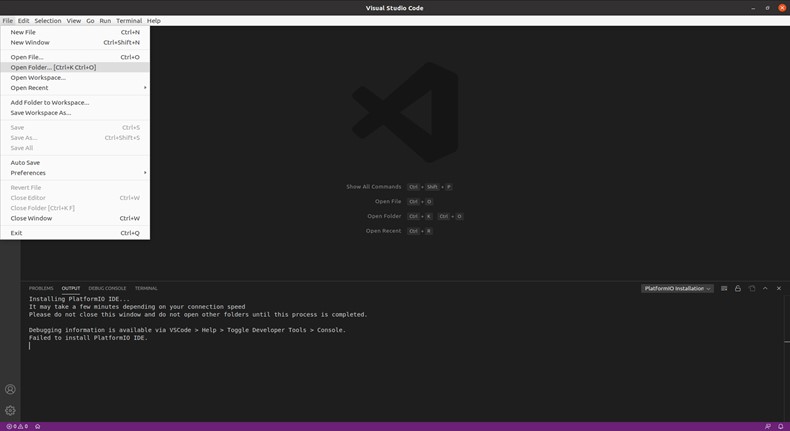Close the Visual Studio Code window
Viewport: 790px width, 431px height.
(782, 8)
